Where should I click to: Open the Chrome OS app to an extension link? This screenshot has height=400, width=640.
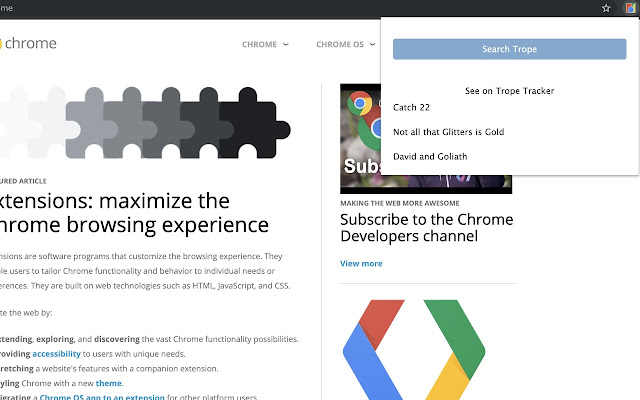(x=102, y=397)
